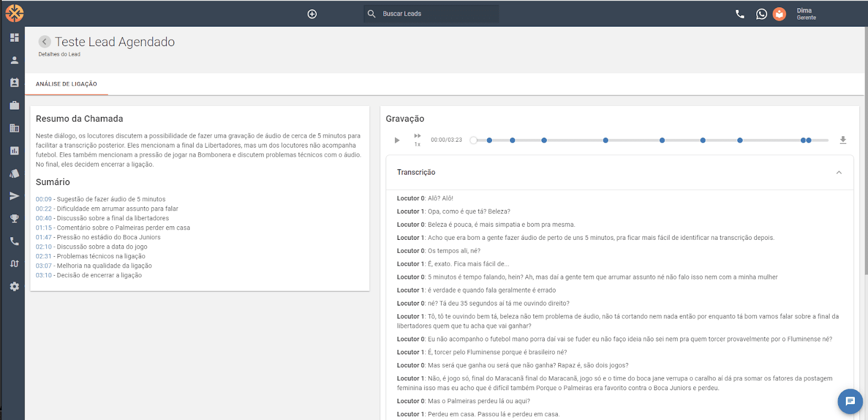
Task: Open the chat support bubble
Action: [850, 402]
